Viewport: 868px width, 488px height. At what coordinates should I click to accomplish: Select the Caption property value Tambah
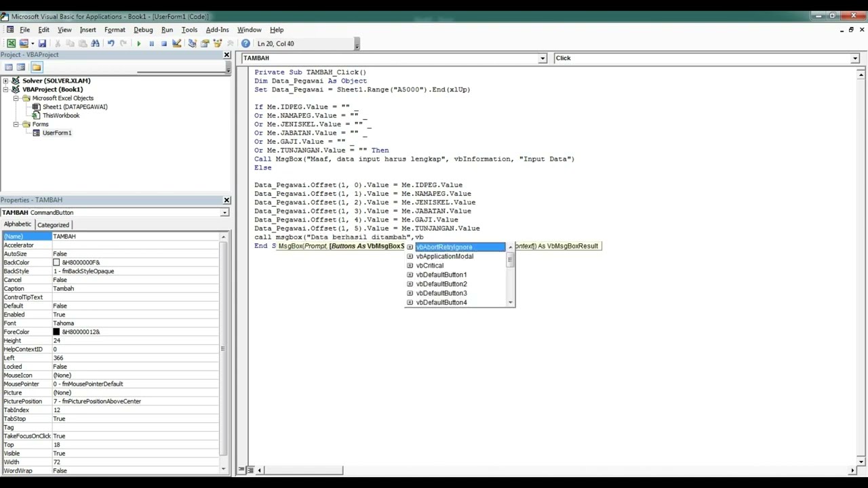[x=135, y=289]
